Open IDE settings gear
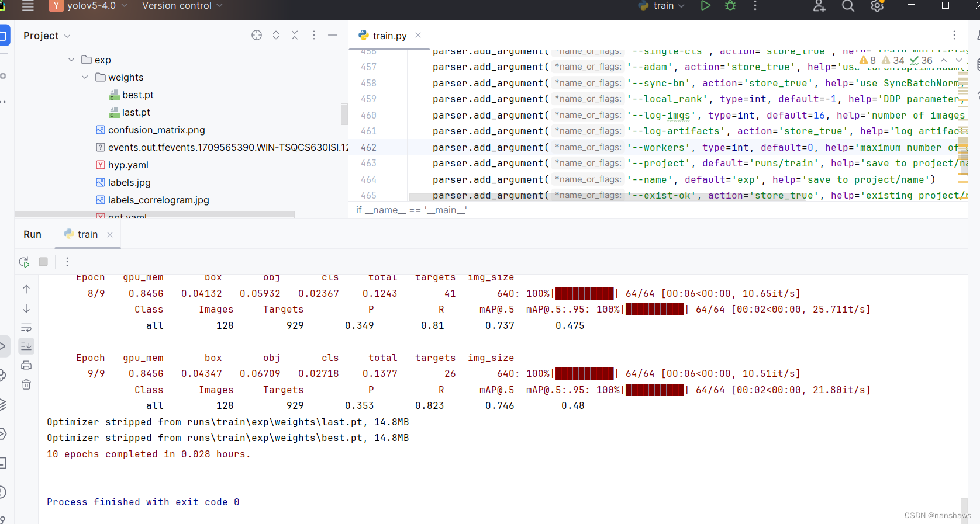980x524 pixels. tap(877, 6)
